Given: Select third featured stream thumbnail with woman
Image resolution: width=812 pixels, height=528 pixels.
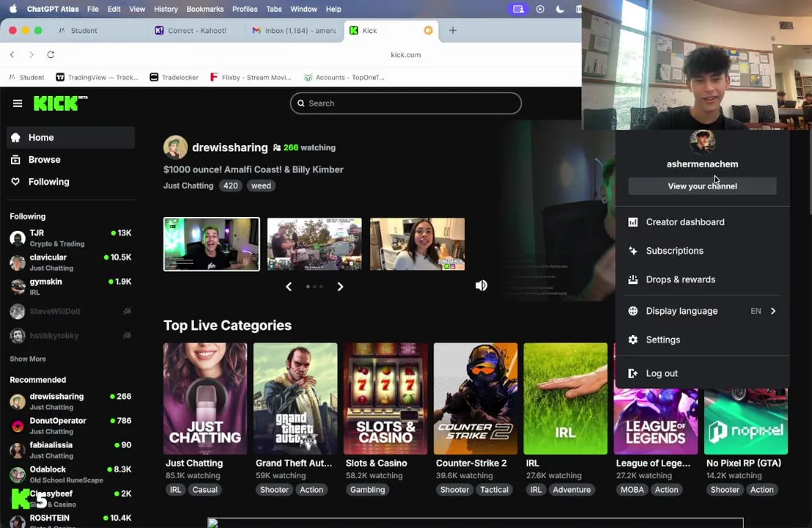Looking at the screenshot, I should click(x=418, y=244).
